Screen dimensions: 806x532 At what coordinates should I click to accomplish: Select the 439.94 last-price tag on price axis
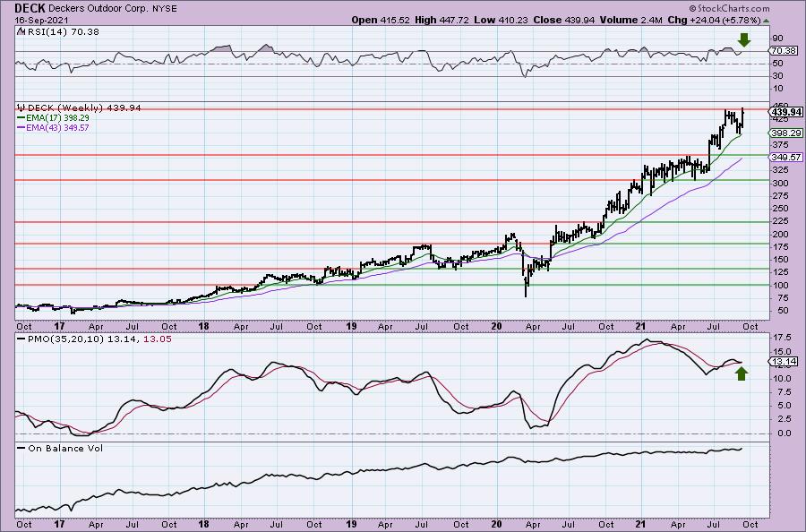785,112
